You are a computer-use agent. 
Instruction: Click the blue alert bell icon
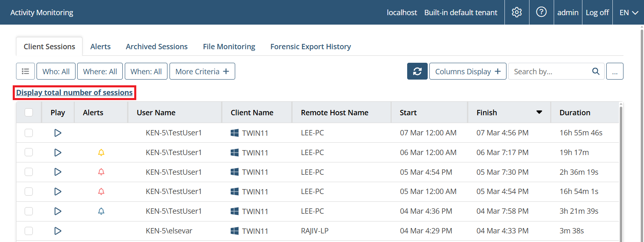pos(101,211)
